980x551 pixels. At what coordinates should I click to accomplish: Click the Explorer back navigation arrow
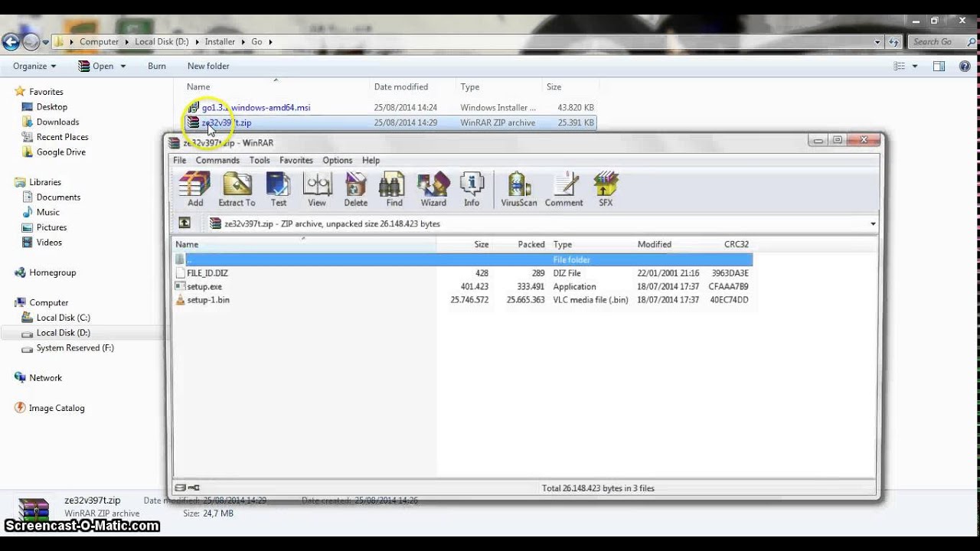click(11, 42)
